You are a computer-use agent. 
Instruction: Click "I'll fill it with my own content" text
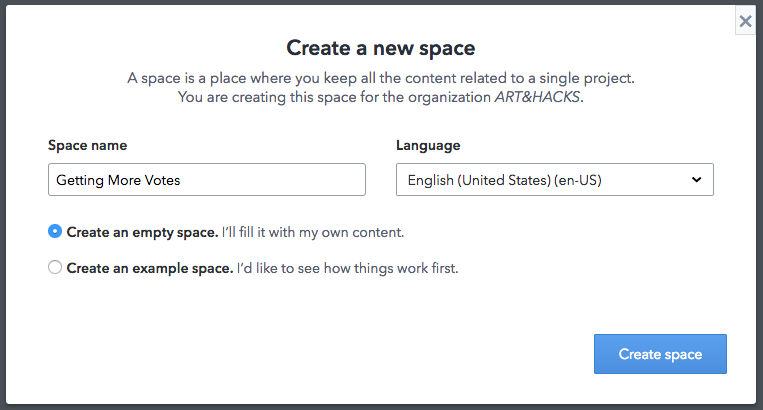click(x=312, y=232)
